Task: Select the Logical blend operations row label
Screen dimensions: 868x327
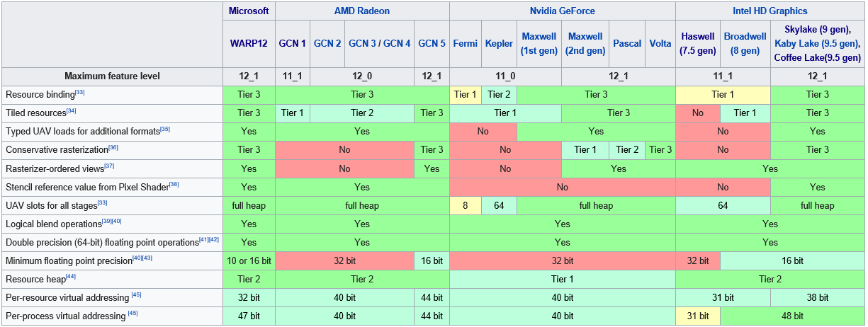Action: tap(53, 224)
